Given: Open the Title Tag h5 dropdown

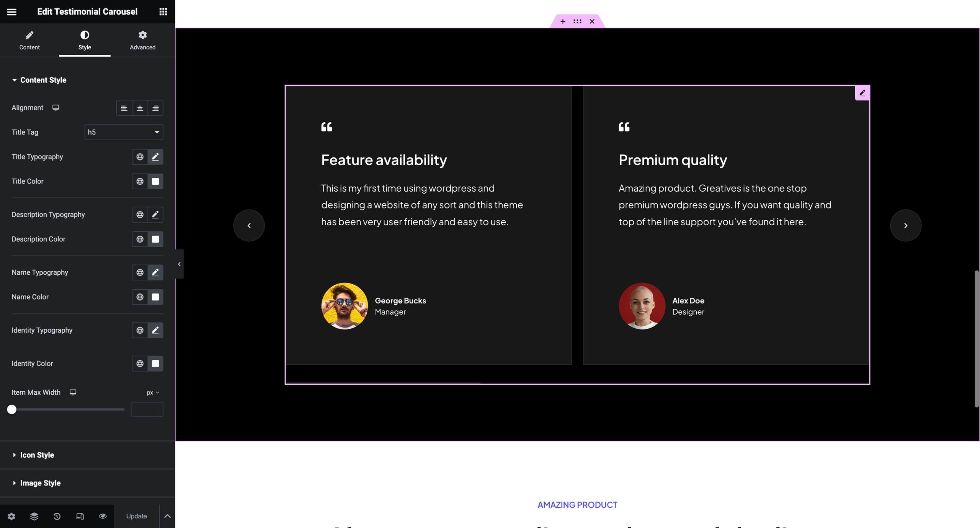Looking at the screenshot, I should 124,132.
